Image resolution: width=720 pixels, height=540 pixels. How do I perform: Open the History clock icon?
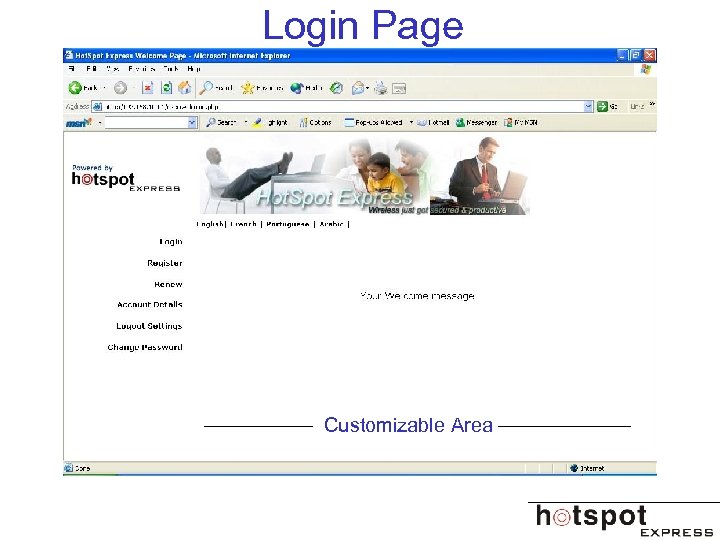tap(337, 88)
